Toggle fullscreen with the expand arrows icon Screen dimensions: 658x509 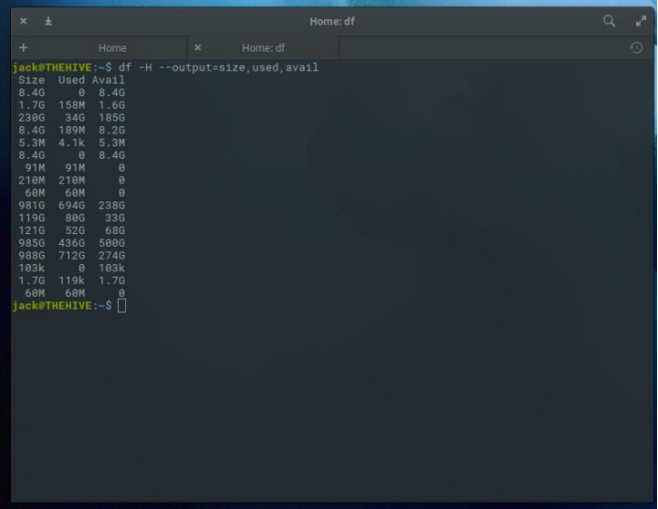640,21
